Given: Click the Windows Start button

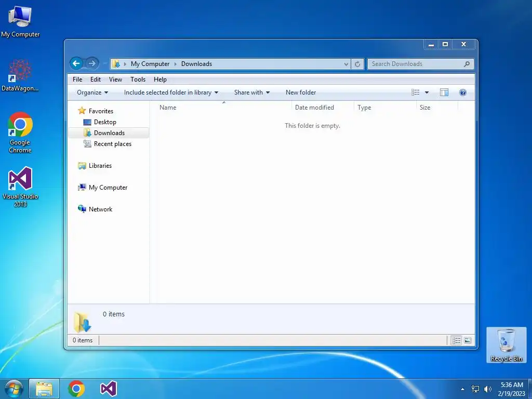Looking at the screenshot, I should (x=14, y=389).
